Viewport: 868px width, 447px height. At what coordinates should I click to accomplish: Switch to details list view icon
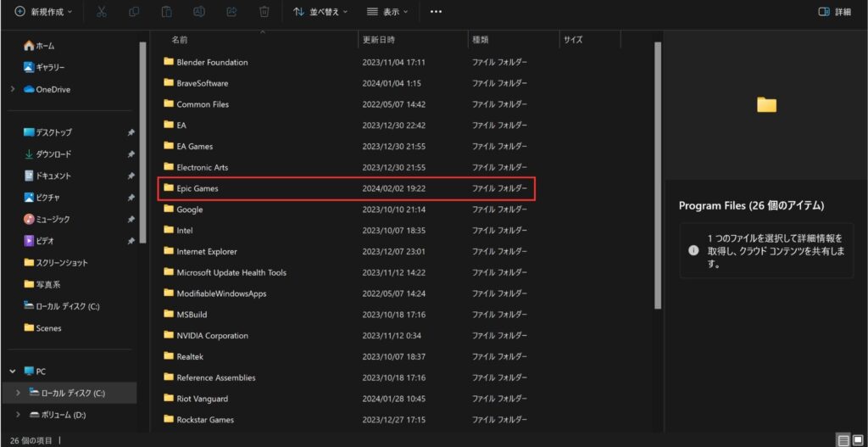click(x=843, y=440)
